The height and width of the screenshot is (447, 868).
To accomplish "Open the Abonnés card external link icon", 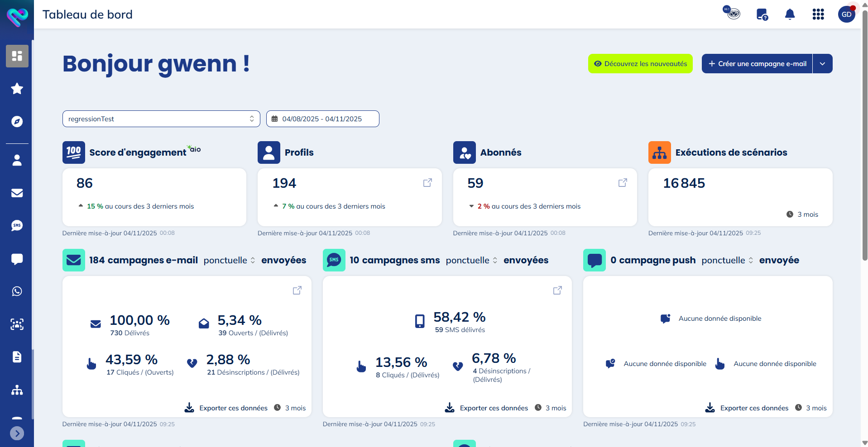I will point(623,183).
